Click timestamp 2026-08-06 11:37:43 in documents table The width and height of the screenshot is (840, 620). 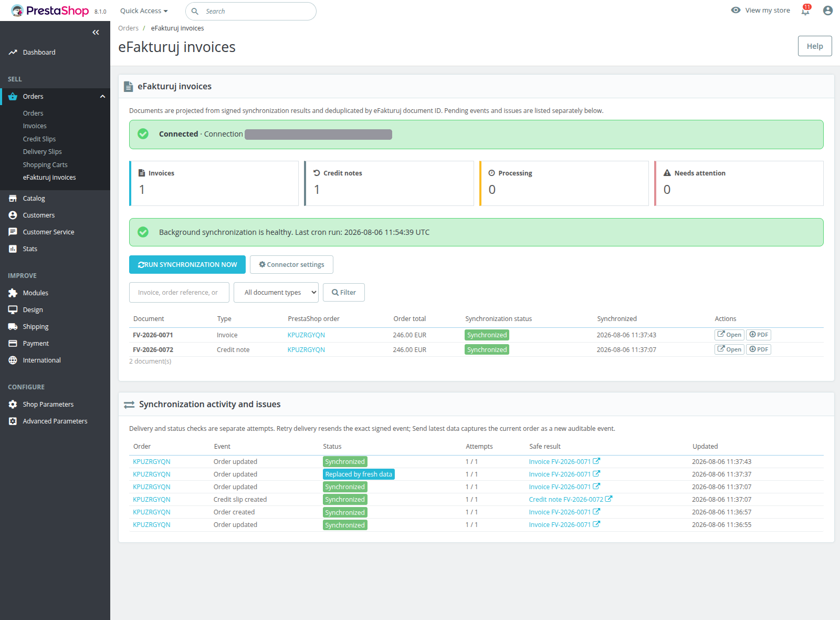pyautogui.click(x=626, y=335)
